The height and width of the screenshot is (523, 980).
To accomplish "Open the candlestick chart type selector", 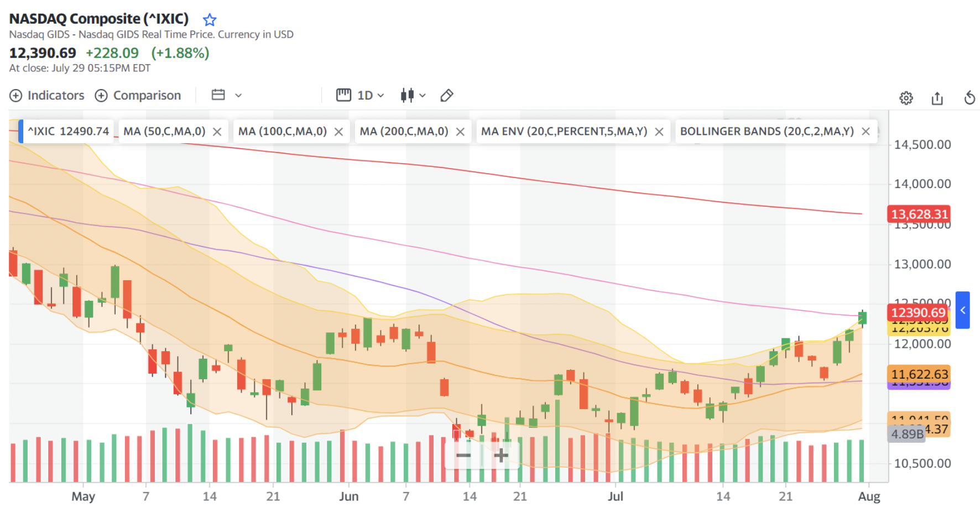I will (x=407, y=95).
